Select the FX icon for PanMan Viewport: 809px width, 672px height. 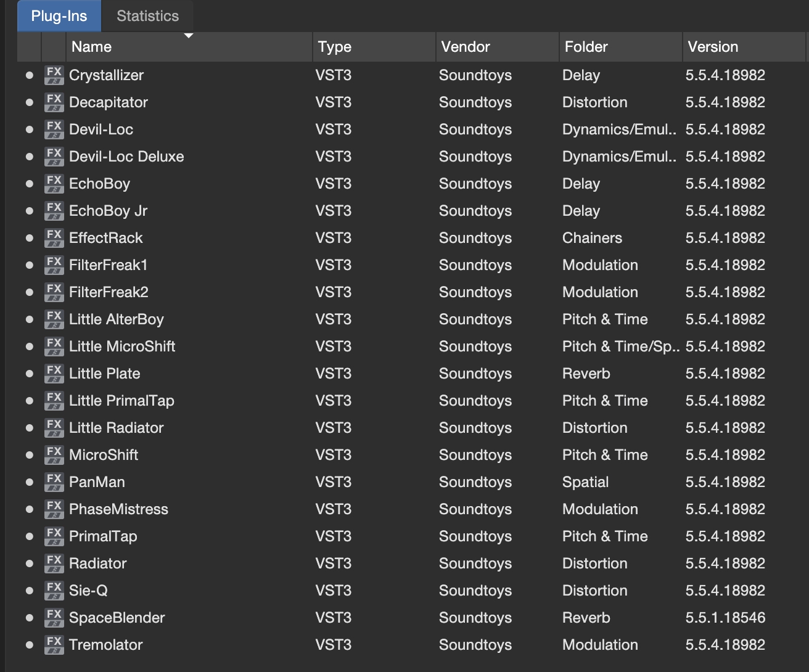pos(54,482)
